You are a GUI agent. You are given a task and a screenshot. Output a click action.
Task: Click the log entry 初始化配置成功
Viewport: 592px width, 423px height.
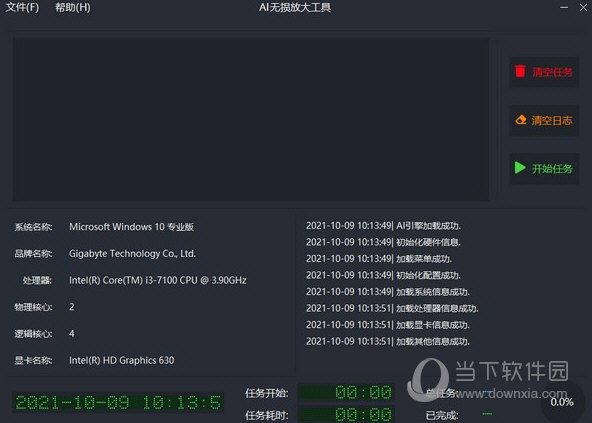[383, 275]
